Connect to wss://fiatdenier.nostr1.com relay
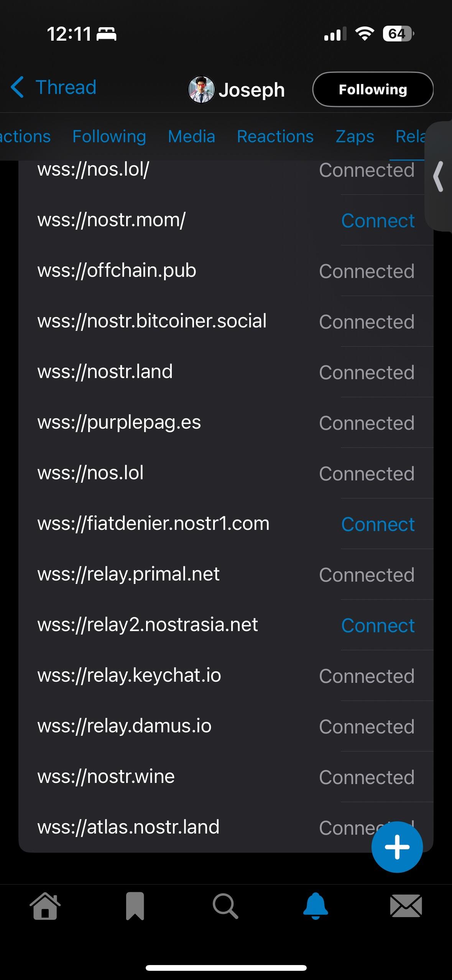The width and height of the screenshot is (452, 980). pyautogui.click(x=378, y=524)
